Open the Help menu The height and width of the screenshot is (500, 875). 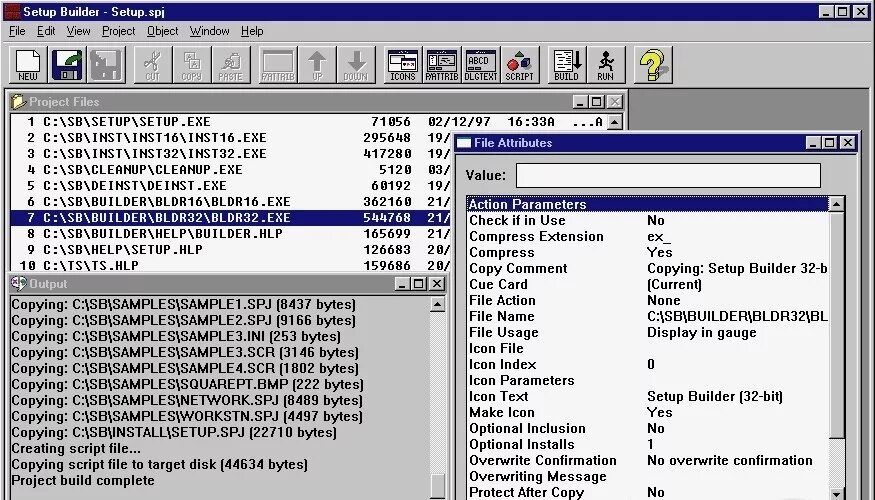tap(252, 31)
